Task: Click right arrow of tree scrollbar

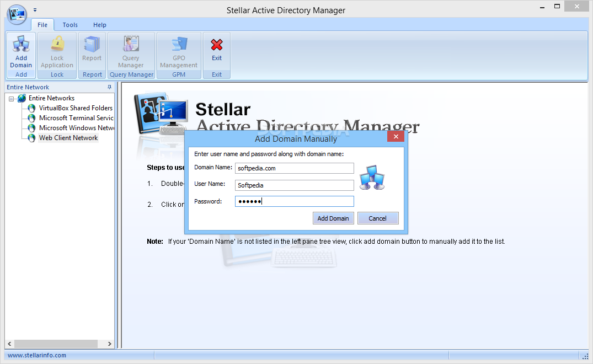Action: [109, 344]
